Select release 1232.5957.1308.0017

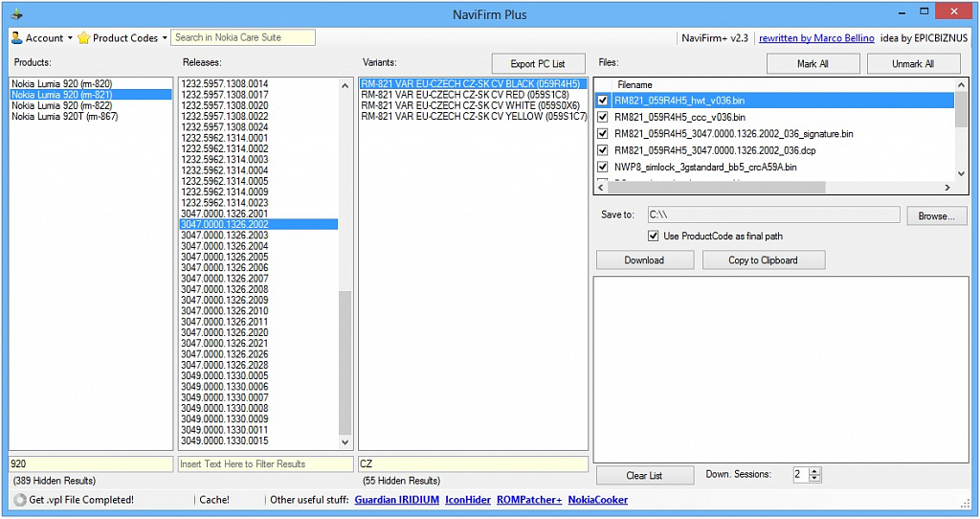[x=258, y=95]
